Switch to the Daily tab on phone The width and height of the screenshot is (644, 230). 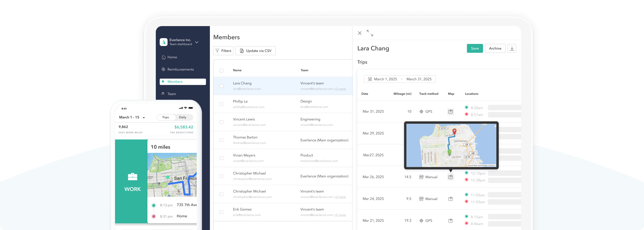point(182,117)
